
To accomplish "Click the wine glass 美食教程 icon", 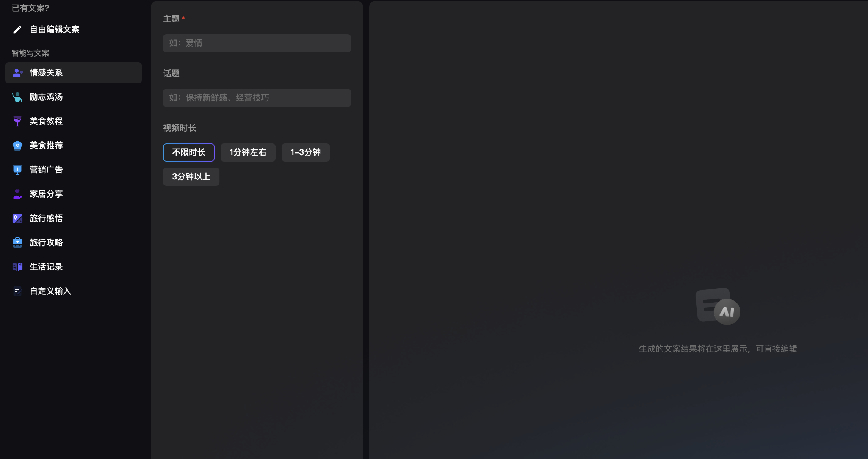I will [x=17, y=121].
